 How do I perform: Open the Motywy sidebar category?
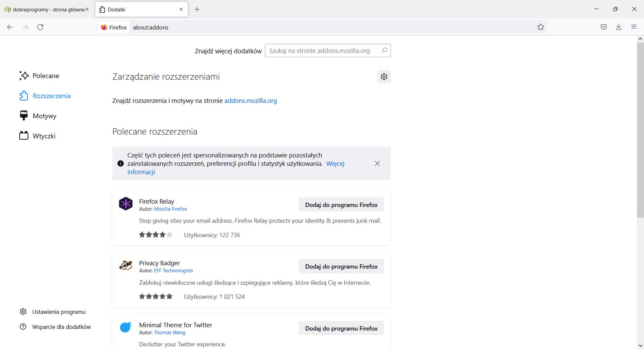click(38, 116)
